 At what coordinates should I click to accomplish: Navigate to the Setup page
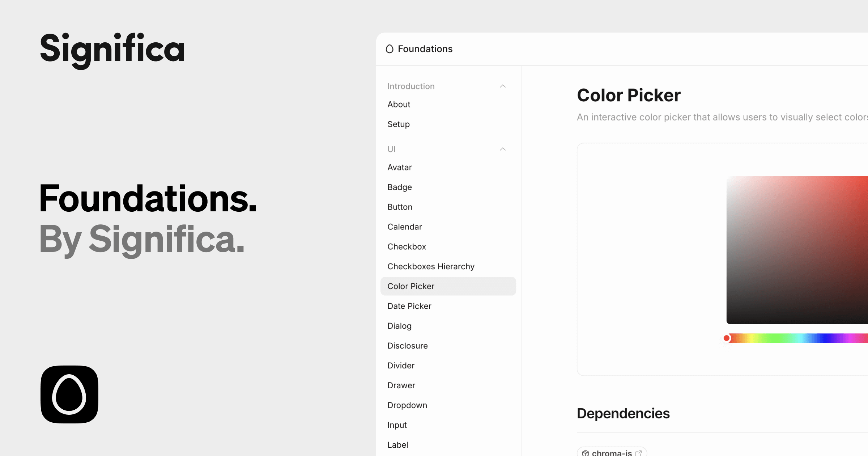click(x=399, y=124)
